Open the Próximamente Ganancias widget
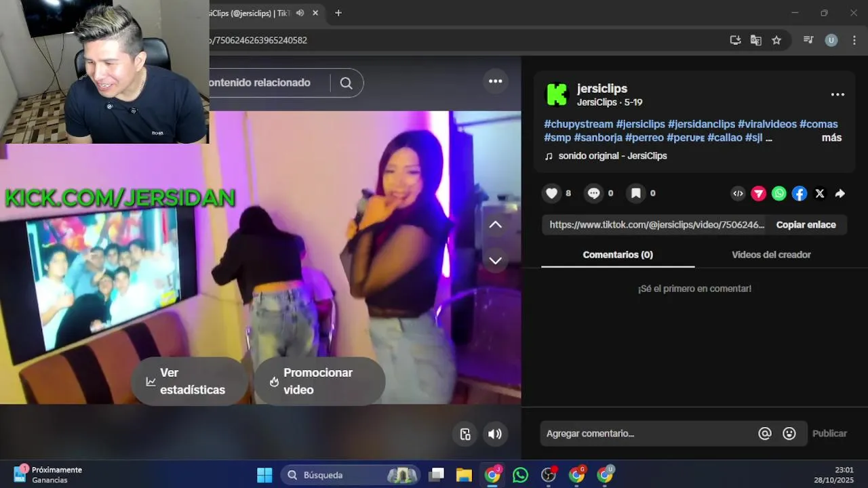The height and width of the screenshot is (488, 868). pos(48,474)
